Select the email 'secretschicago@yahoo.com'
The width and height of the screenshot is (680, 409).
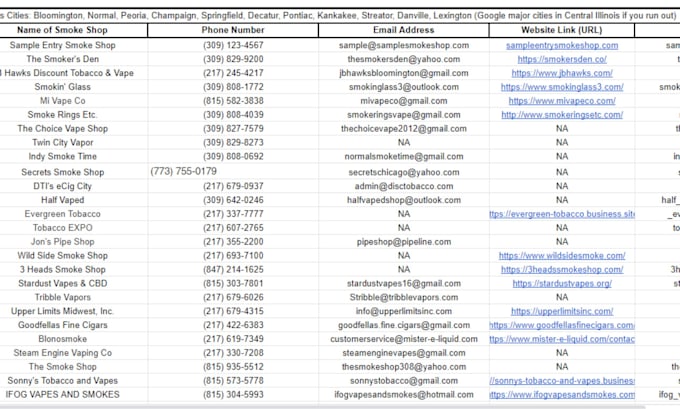(403, 172)
